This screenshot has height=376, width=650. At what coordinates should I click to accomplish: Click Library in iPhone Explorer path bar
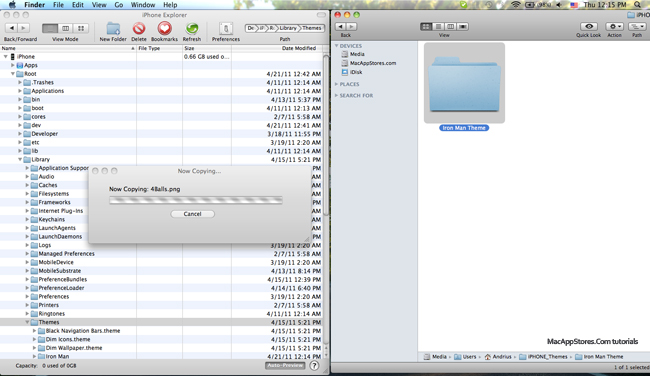(287, 28)
